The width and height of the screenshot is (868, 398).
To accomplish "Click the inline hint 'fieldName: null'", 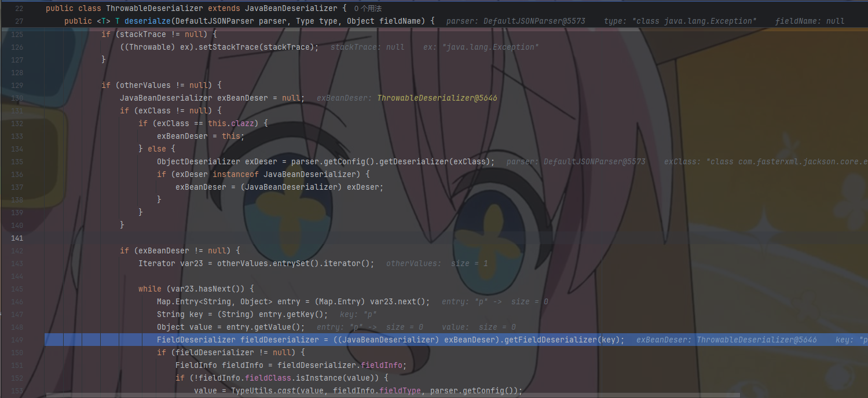I will point(810,21).
